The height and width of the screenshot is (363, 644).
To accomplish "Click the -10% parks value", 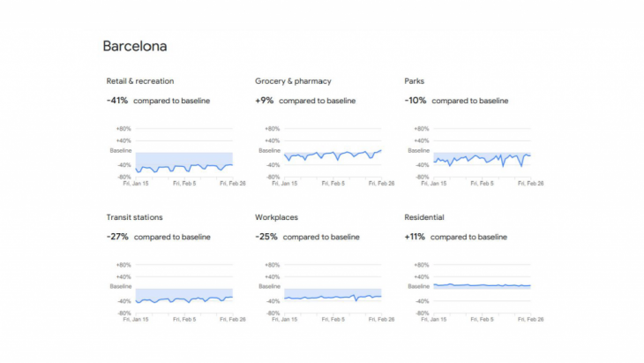I will (x=416, y=101).
